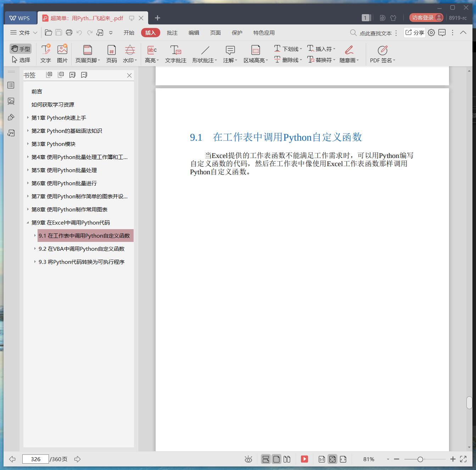476x470 pixels.
Task: Open highlight tool dropdown (高亮)
Action: click(152, 54)
